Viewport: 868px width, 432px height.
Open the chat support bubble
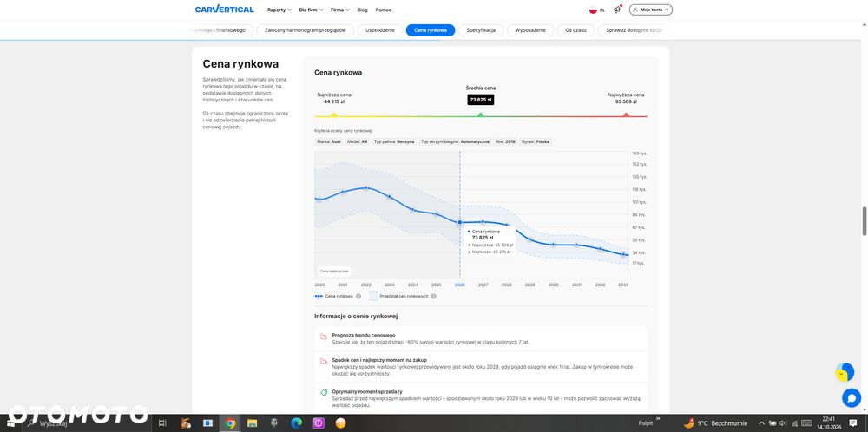[x=852, y=397]
